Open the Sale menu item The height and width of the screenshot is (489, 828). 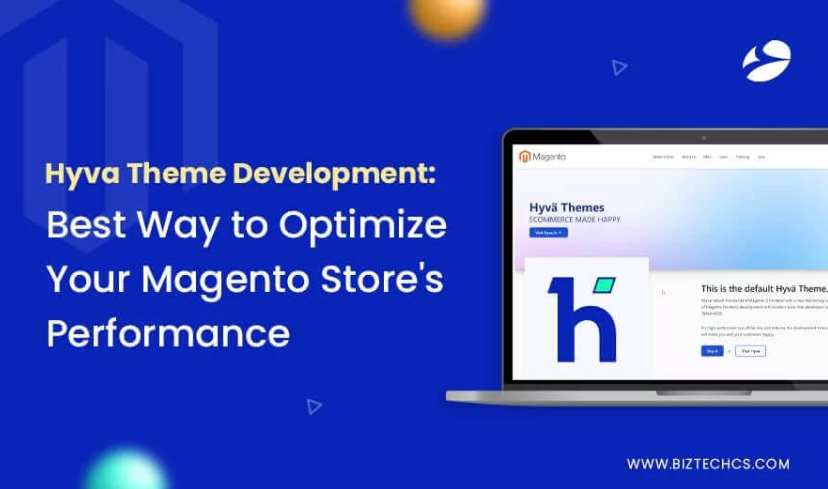[761, 157]
